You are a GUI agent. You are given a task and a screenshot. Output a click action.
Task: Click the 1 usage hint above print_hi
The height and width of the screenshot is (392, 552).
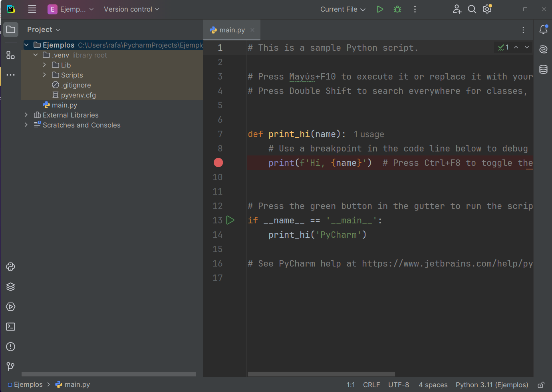coord(369,134)
